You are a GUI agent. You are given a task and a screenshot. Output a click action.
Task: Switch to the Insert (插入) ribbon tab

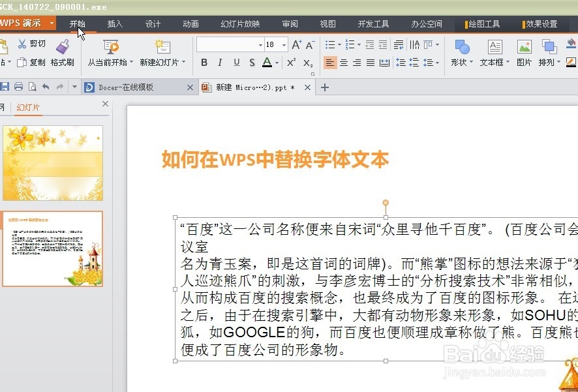115,23
